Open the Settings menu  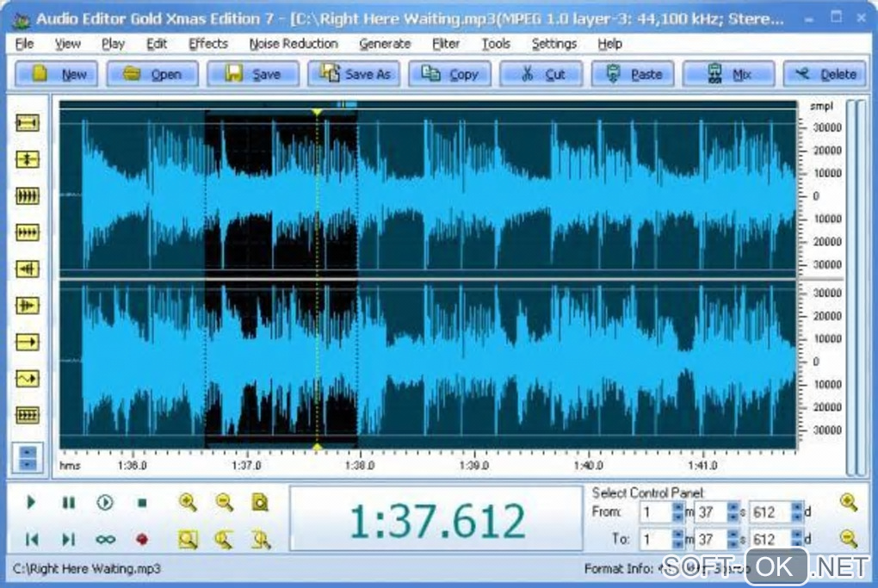pos(553,44)
